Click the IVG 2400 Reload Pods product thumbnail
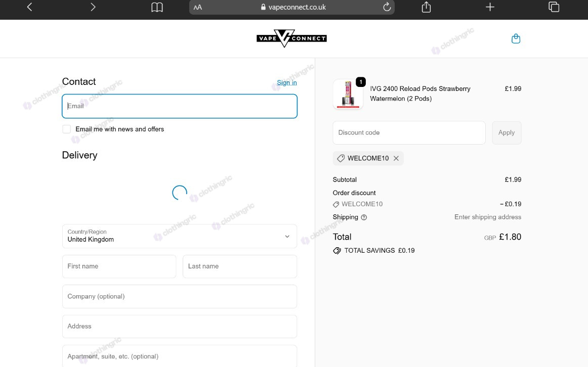 tap(348, 94)
